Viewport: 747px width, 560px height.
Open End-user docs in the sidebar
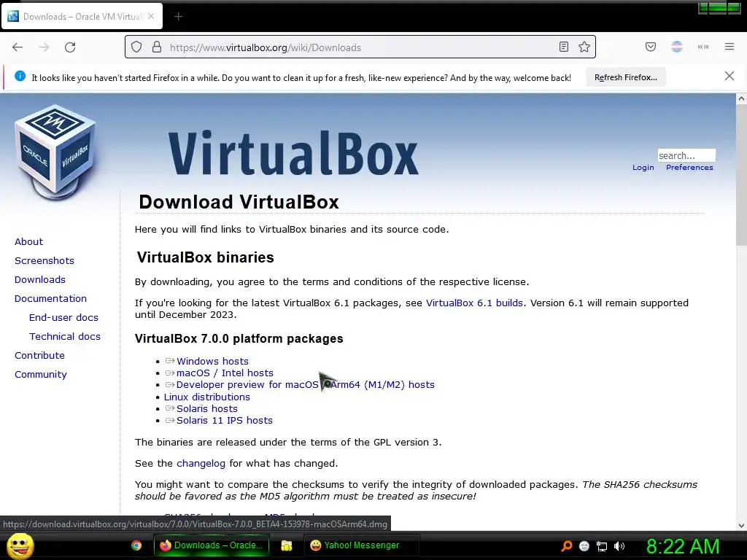[x=64, y=318]
